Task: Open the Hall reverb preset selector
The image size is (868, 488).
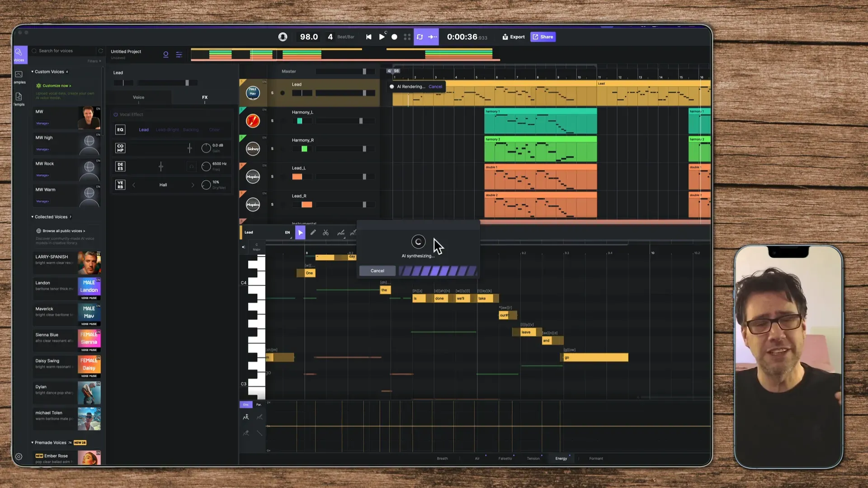Action: 163,184
